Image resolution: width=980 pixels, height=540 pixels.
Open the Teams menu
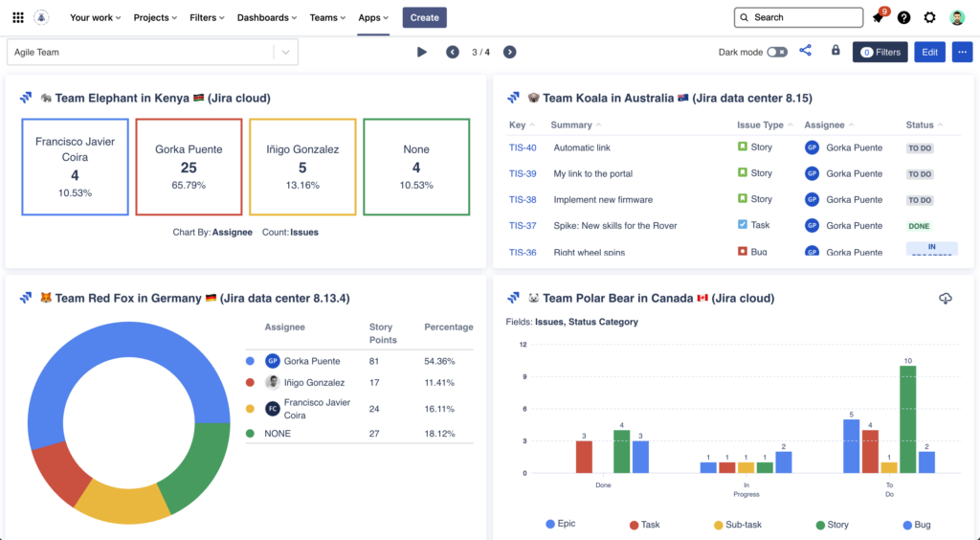[x=327, y=17]
